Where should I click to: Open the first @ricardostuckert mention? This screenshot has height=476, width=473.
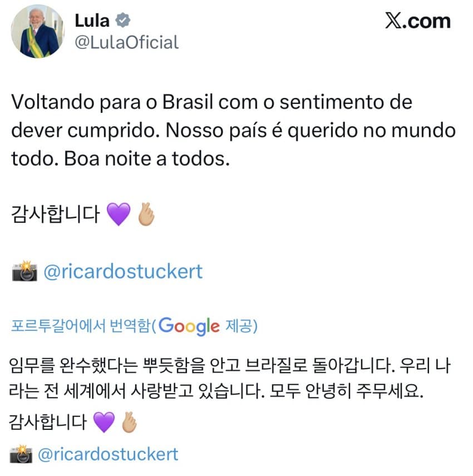123,271
